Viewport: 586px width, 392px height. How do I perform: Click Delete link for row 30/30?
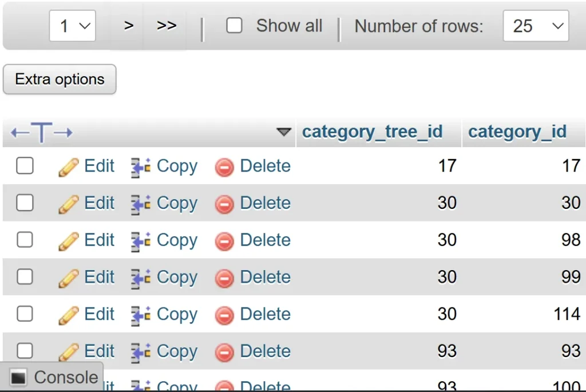pyautogui.click(x=265, y=203)
